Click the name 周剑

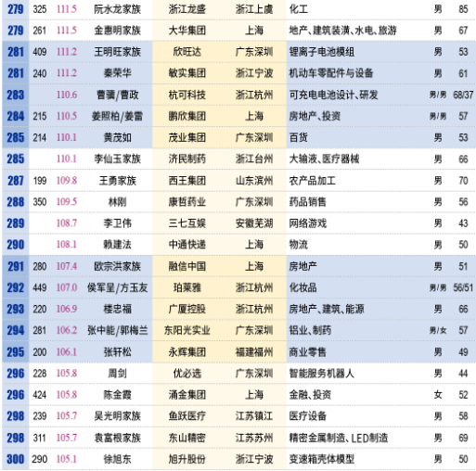tap(118, 374)
